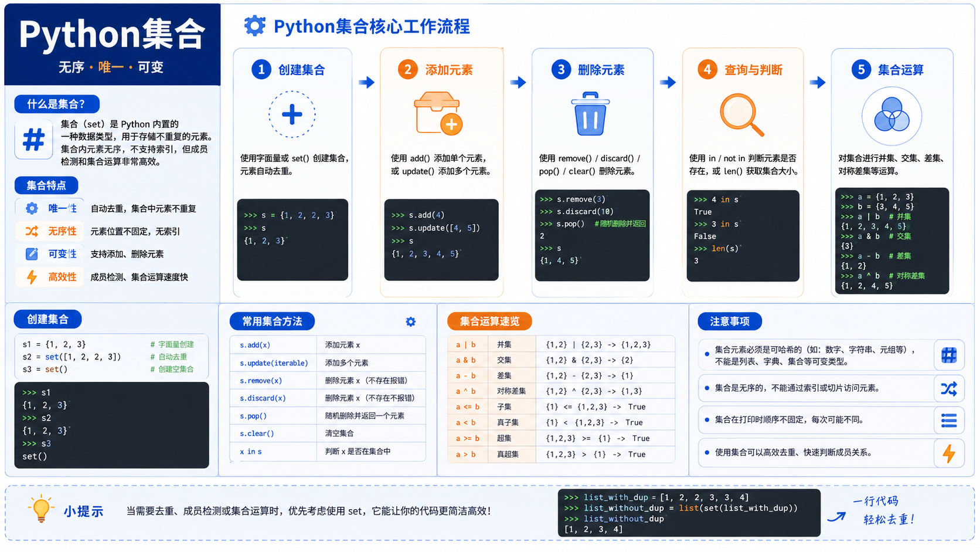Image resolution: width=980 pixels, height=552 pixels.
Task: Click the s.add(x) method row
Action: pos(328,345)
